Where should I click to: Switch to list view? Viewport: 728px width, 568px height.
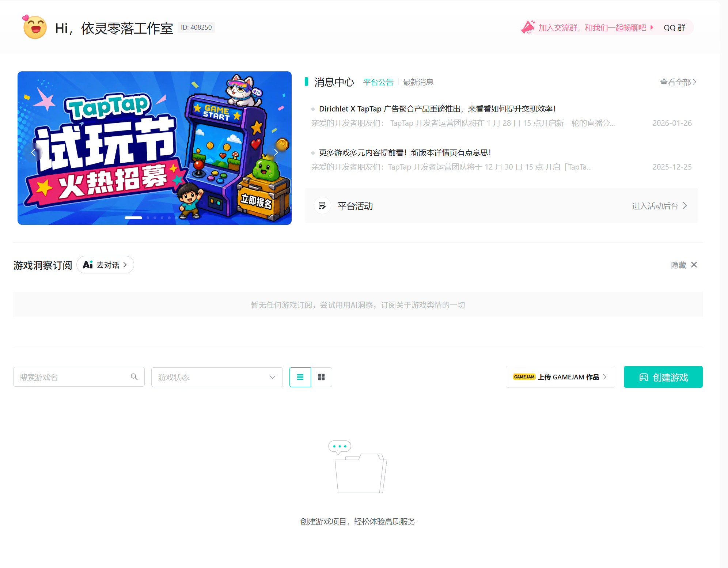(300, 377)
